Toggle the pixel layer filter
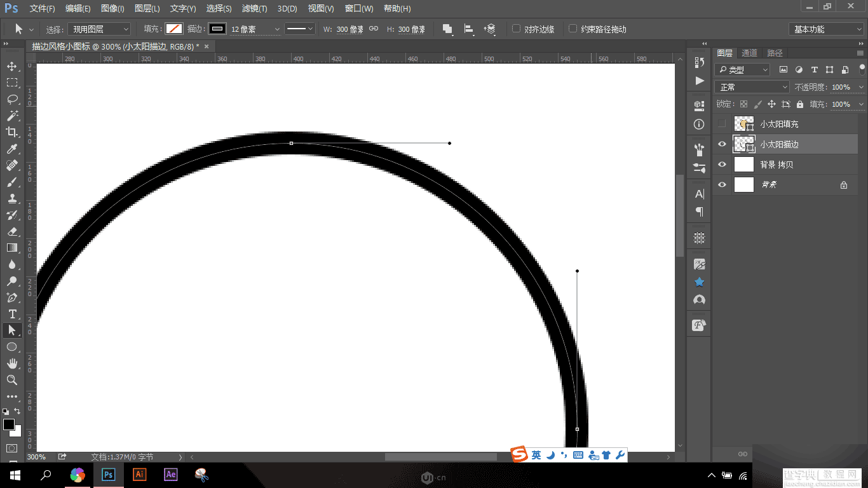Screen dimensions: 868x488 (783, 70)
